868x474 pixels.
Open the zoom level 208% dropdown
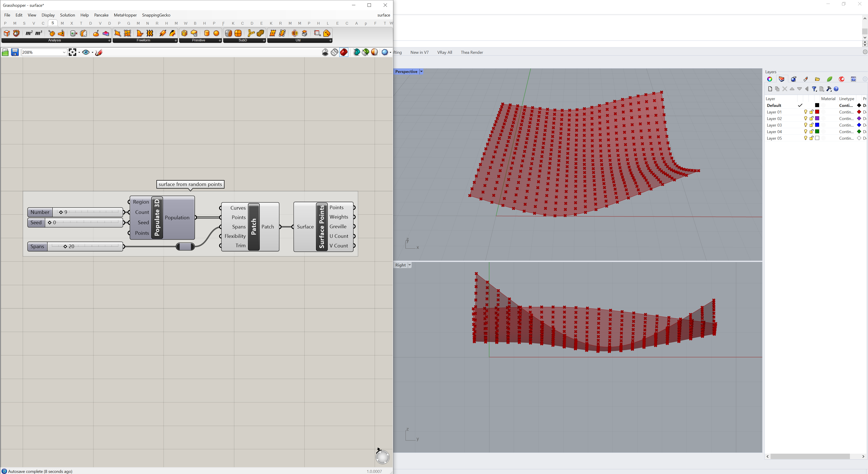click(64, 52)
